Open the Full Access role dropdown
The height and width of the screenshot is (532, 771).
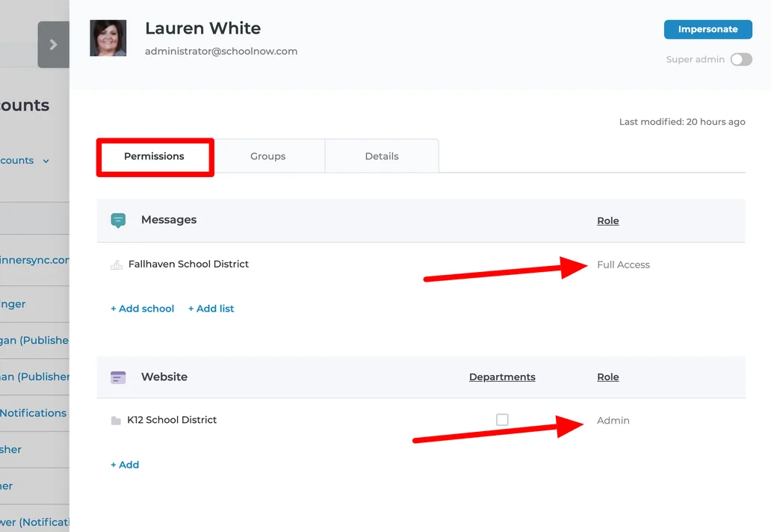pos(623,265)
